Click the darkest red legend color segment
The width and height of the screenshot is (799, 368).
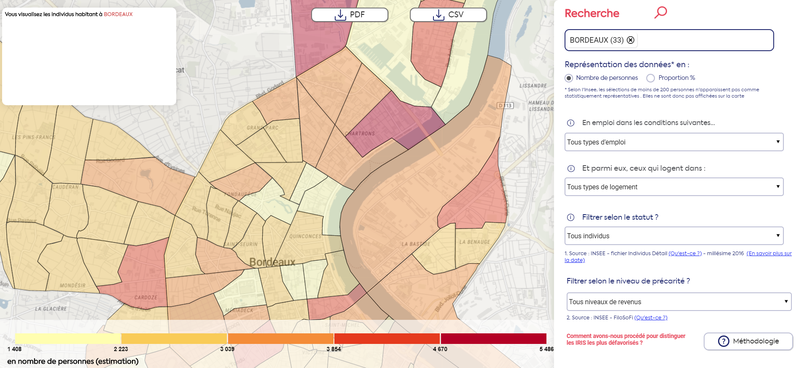click(x=493, y=338)
